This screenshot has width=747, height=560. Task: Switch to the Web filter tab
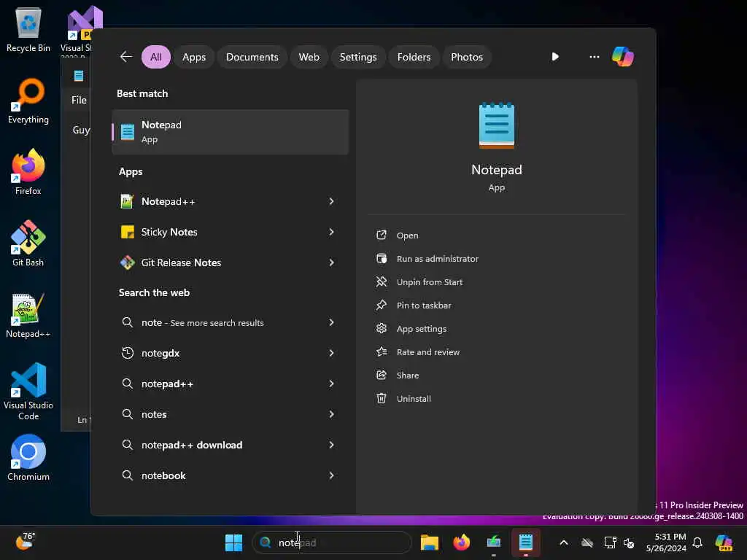click(x=309, y=57)
